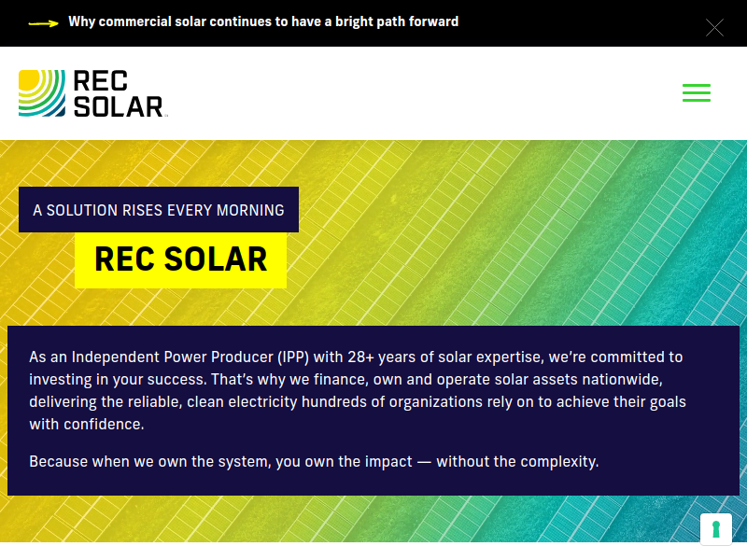Click the sentence 'Because when we own the system'
The image size is (747, 560).
click(314, 461)
